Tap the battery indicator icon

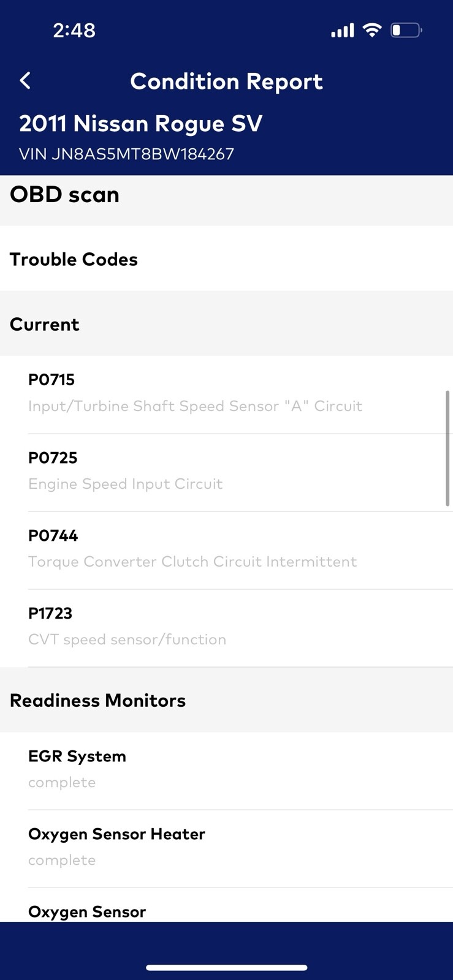click(406, 30)
